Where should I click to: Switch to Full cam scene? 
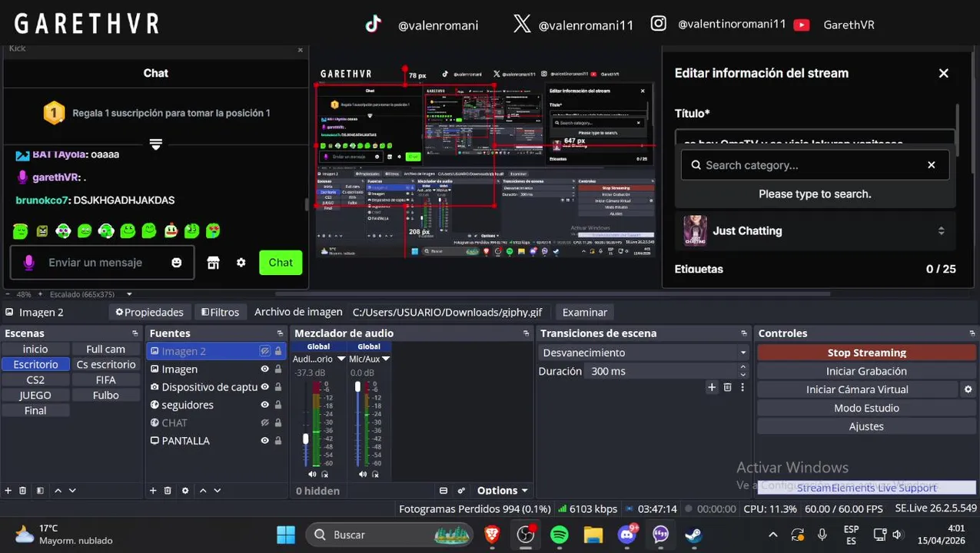[x=106, y=349]
